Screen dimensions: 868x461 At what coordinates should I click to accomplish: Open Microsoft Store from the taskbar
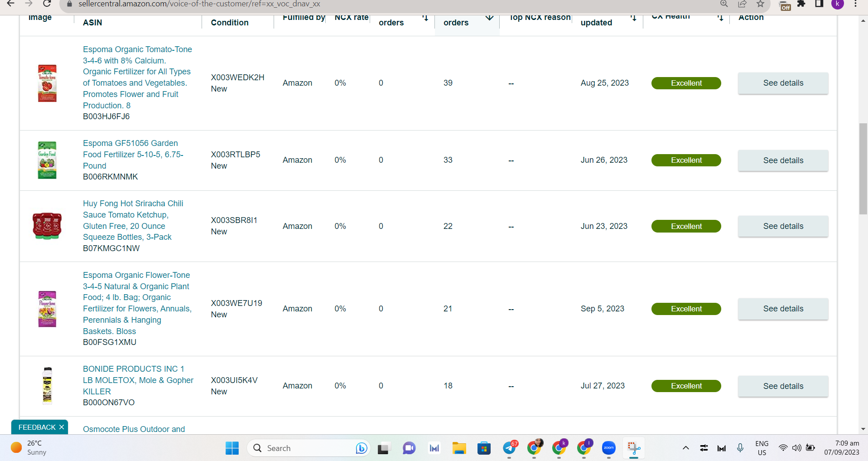[484, 448]
